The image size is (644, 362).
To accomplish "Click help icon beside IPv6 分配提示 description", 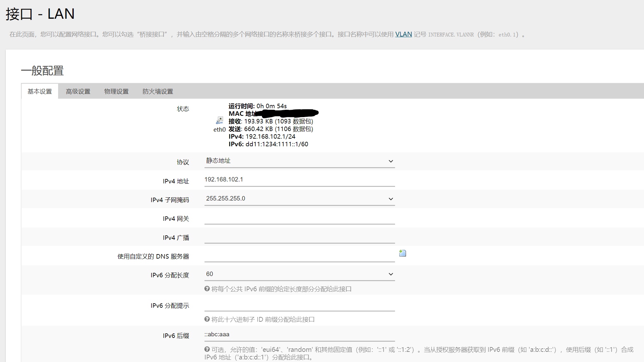I will click(x=206, y=319).
